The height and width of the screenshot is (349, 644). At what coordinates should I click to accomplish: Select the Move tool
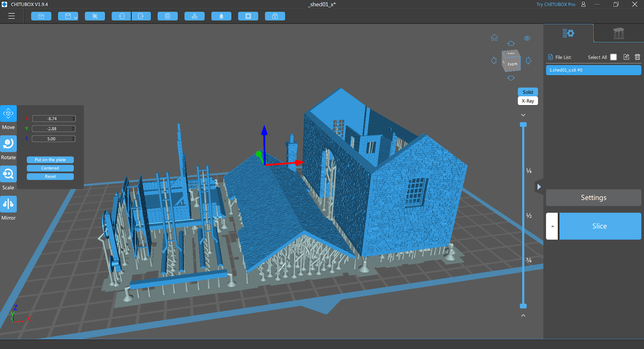coord(8,114)
